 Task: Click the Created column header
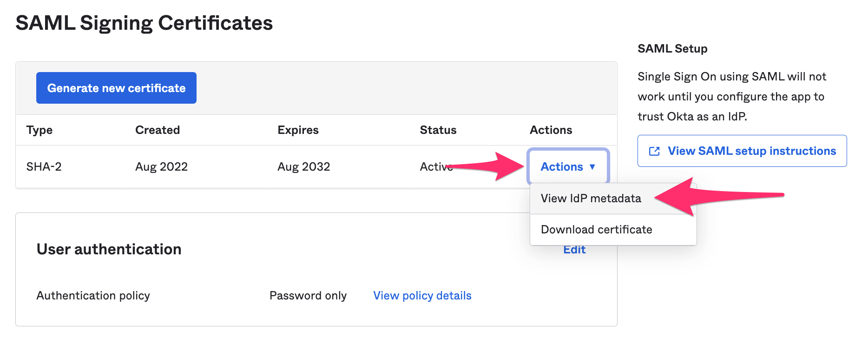click(x=157, y=130)
